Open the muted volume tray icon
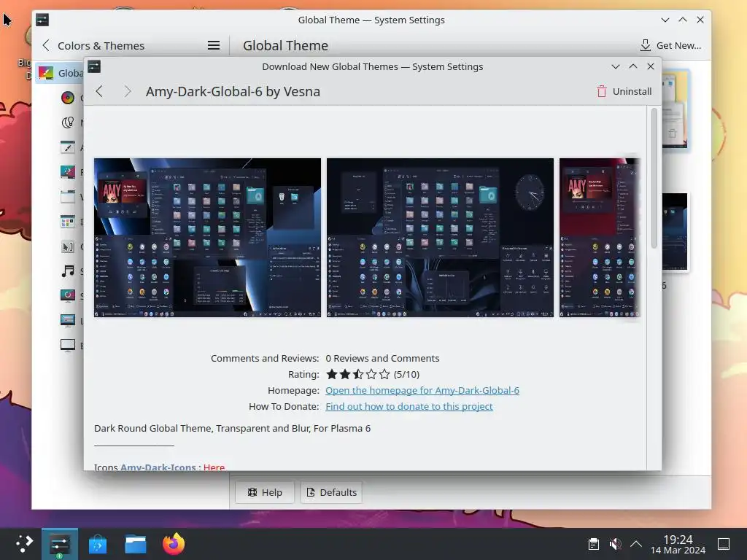Viewport: 747px width, 560px height. pyautogui.click(x=615, y=544)
